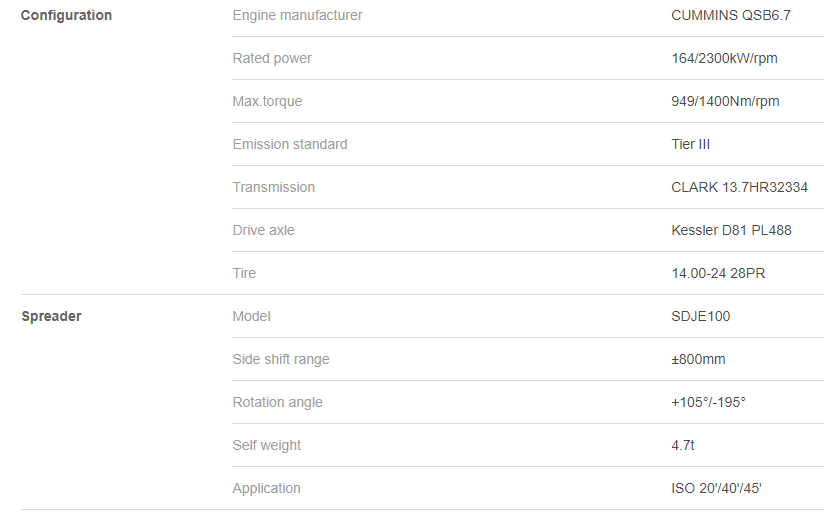Viewport: 824px width, 512px height.
Task: Select the Max.torque label
Action: click(267, 101)
